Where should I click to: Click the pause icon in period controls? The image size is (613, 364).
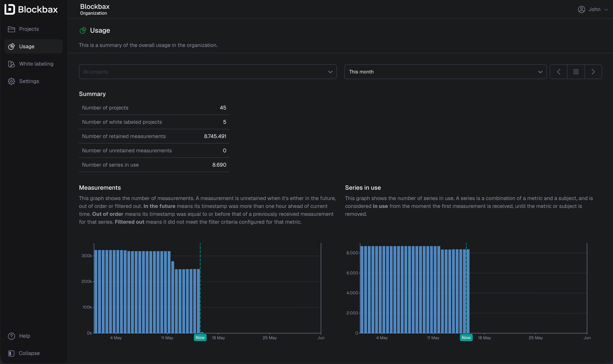click(576, 72)
